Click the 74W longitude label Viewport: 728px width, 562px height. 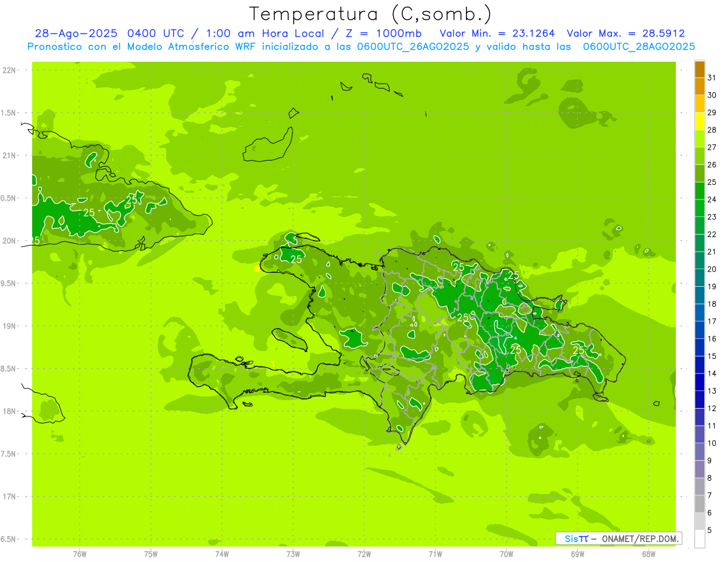coord(222,554)
